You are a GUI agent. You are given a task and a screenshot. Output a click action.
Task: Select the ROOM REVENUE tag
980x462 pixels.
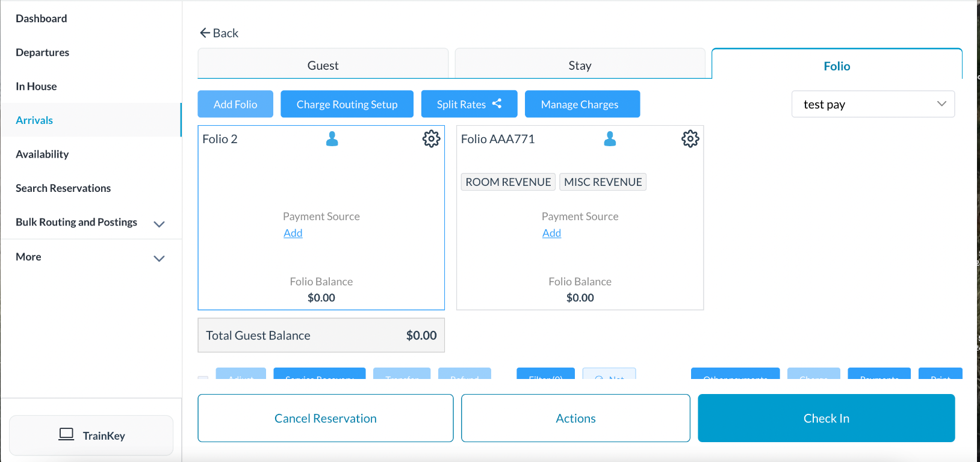[x=508, y=182]
